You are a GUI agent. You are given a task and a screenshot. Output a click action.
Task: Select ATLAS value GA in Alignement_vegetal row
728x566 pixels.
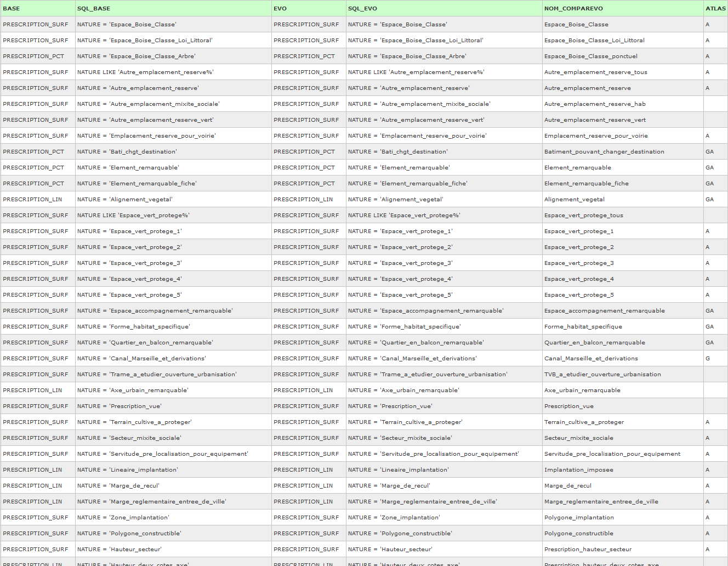coord(709,199)
